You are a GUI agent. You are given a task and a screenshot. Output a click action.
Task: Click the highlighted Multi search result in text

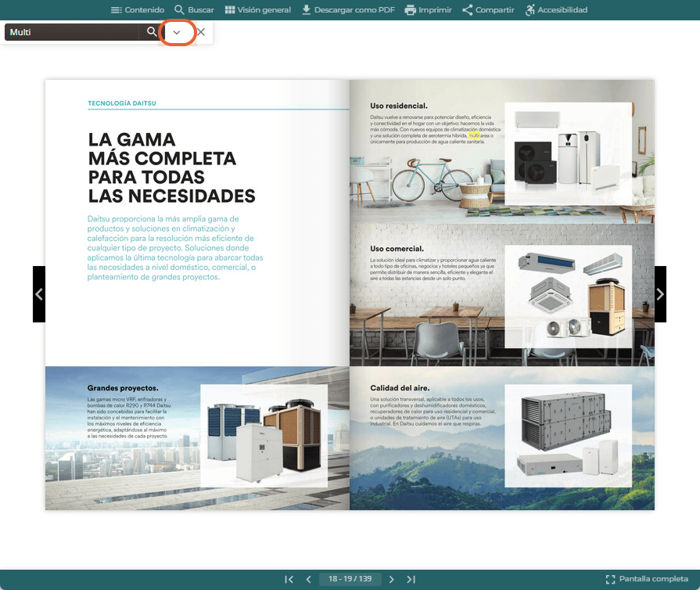pyautogui.click(x=474, y=135)
